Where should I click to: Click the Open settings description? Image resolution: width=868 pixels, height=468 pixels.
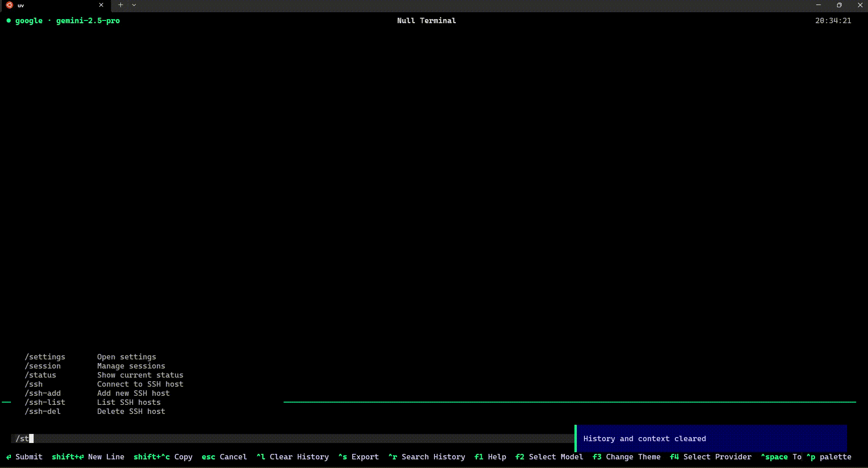pyautogui.click(x=126, y=357)
